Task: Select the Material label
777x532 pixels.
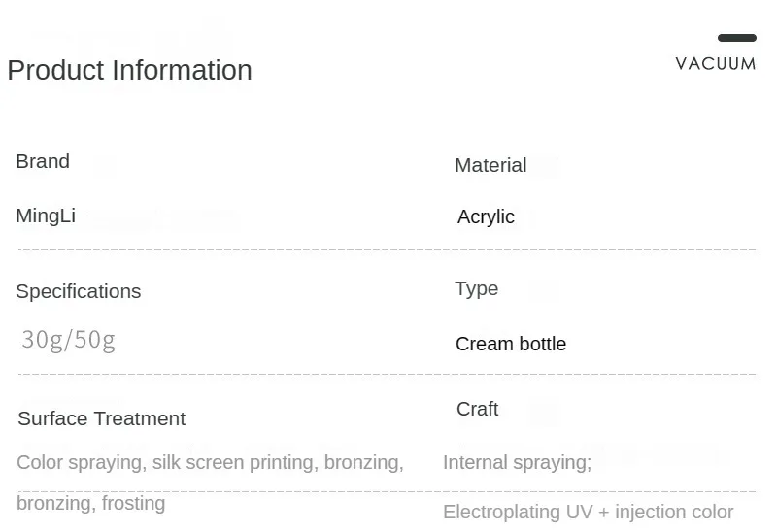Action: point(490,165)
